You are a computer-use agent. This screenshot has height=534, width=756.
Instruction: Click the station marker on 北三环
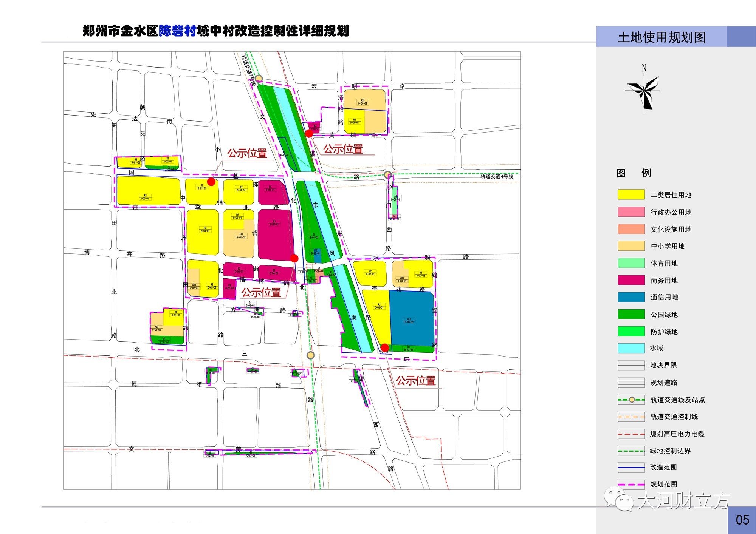pyautogui.click(x=310, y=355)
